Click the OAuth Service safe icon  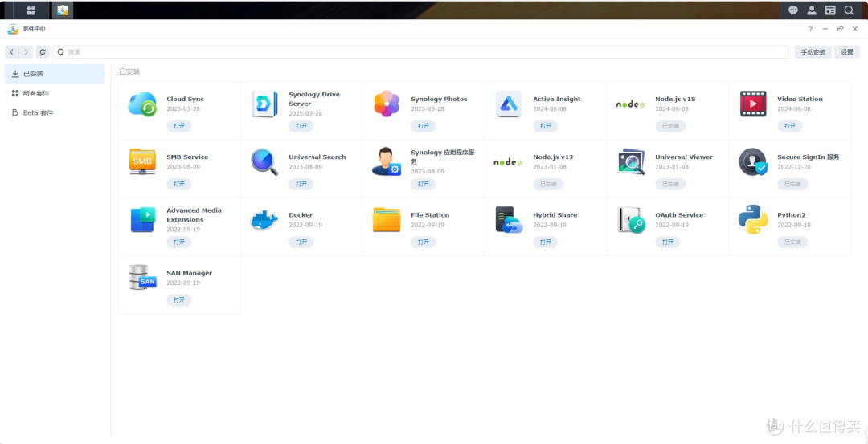631,220
